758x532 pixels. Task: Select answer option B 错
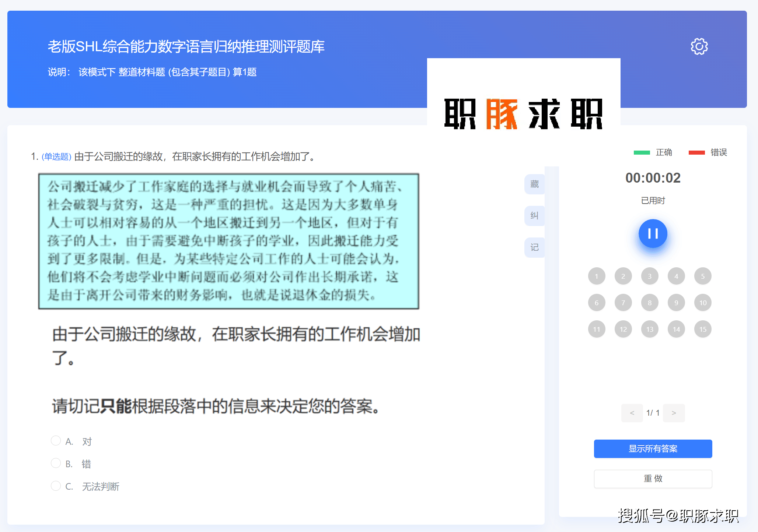56,463
